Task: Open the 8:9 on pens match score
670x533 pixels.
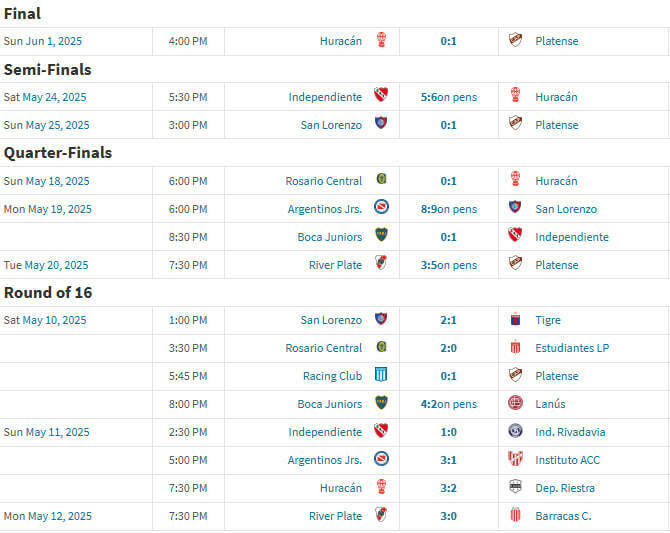Action: (449, 209)
